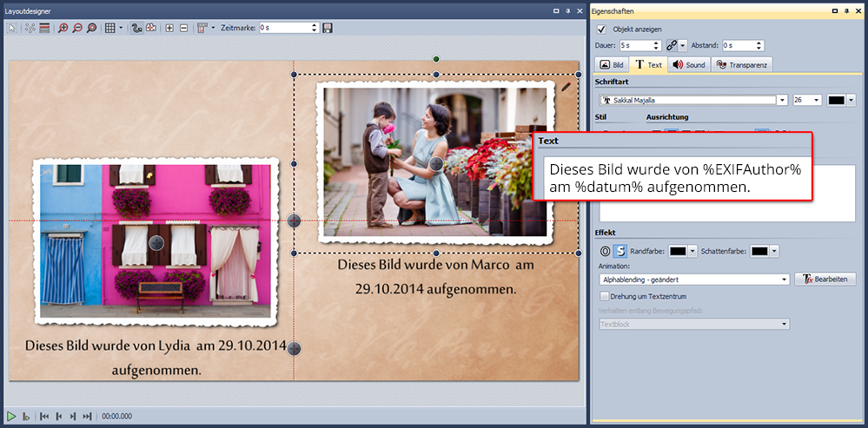Click the Schattenfarbe black color swatch
This screenshot has width=868, height=428.
(x=759, y=251)
